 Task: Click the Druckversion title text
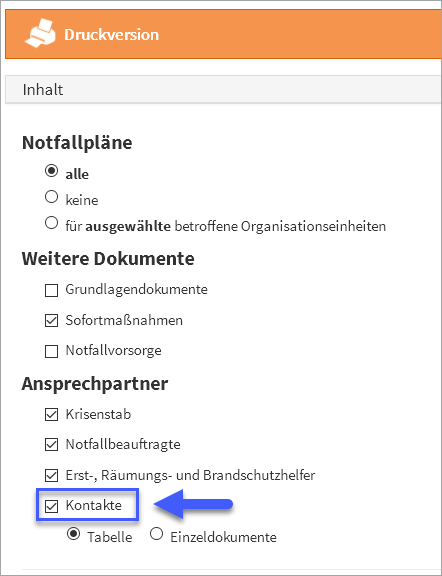tap(112, 35)
